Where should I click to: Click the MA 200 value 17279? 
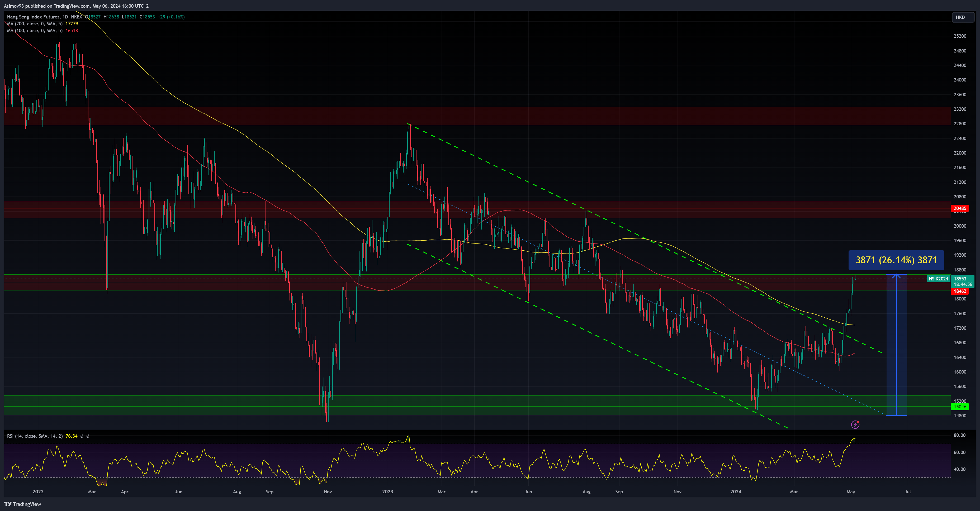click(x=72, y=23)
